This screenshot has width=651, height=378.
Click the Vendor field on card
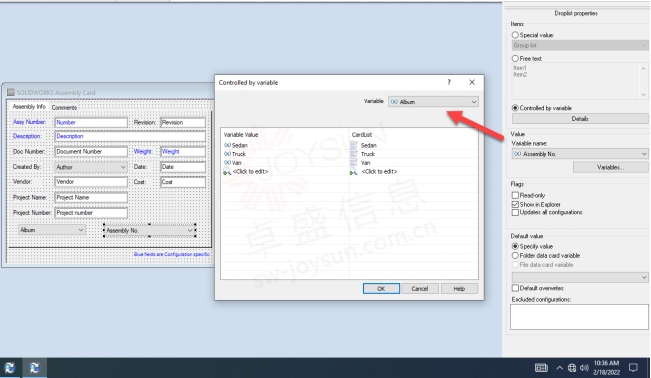91,182
